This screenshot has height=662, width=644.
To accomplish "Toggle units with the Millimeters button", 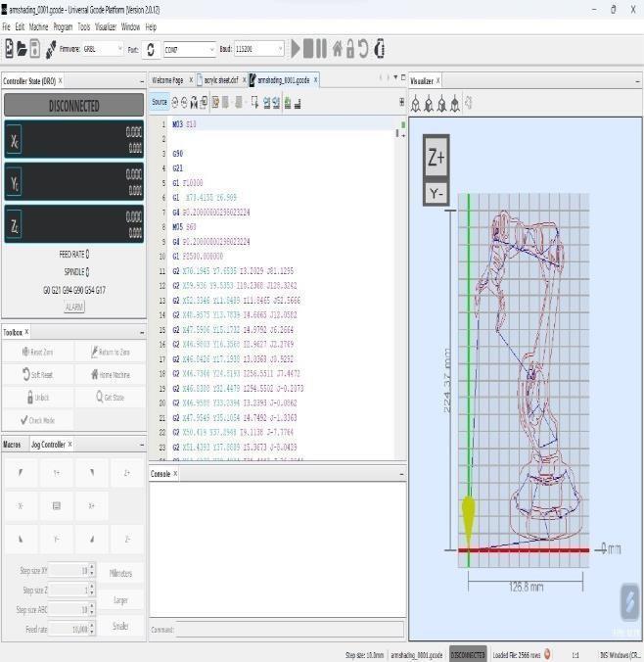I will pyautogui.click(x=120, y=573).
